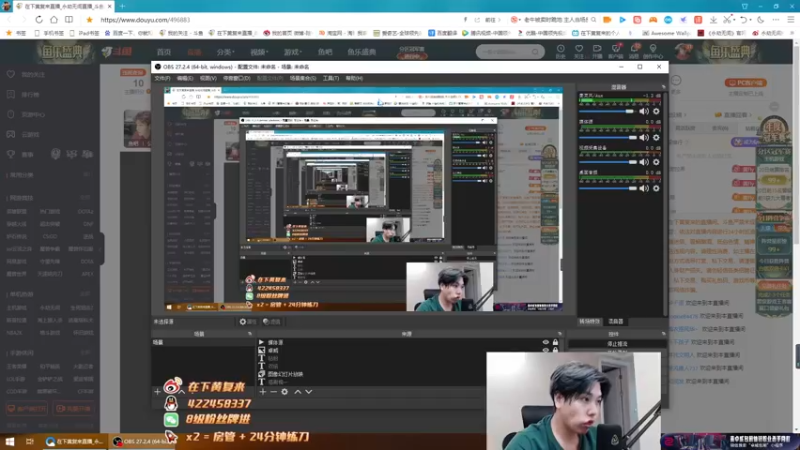The height and width of the screenshot is (450, 800).
Task: Pop out the 混音器 dock panel
Action: point(663,87)
